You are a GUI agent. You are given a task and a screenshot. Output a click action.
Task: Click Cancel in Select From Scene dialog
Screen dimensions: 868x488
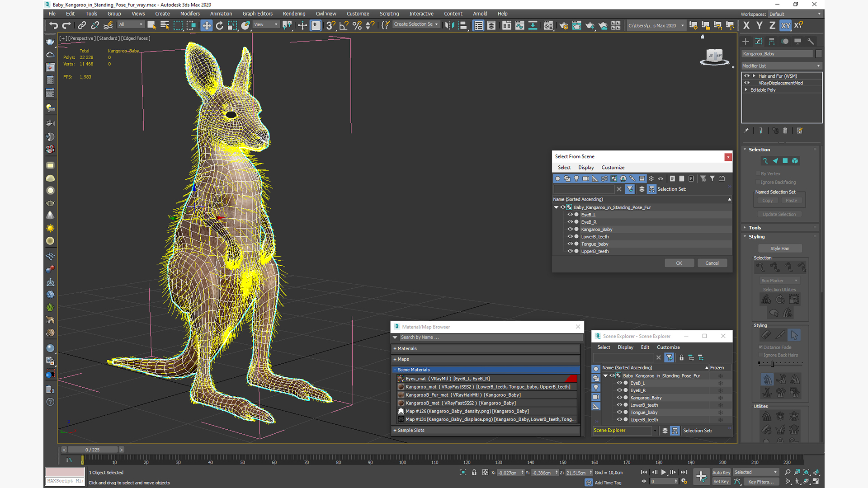712,263
